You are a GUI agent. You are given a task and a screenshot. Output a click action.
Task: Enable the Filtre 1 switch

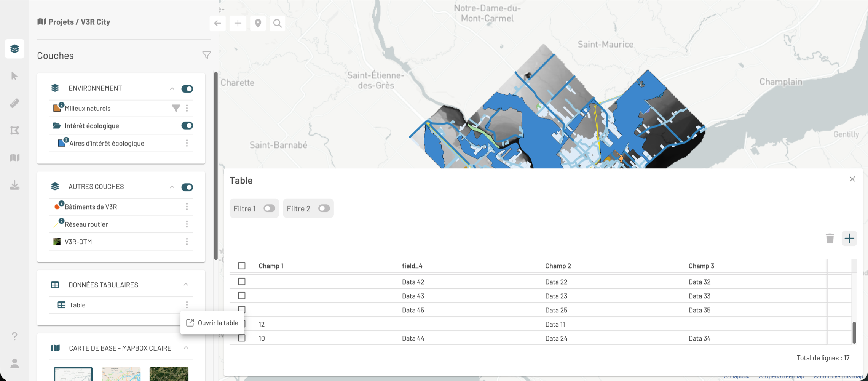tap(269, 208)
